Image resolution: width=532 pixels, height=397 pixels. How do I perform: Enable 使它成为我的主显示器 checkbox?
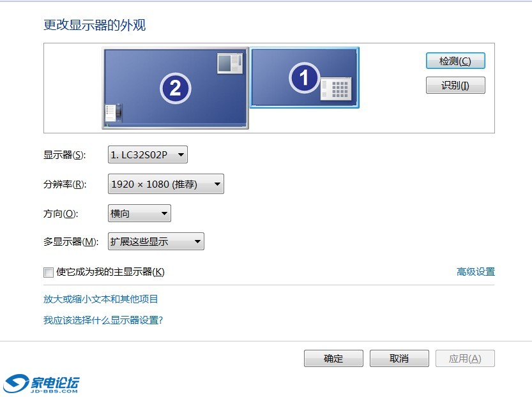(49, 273)
